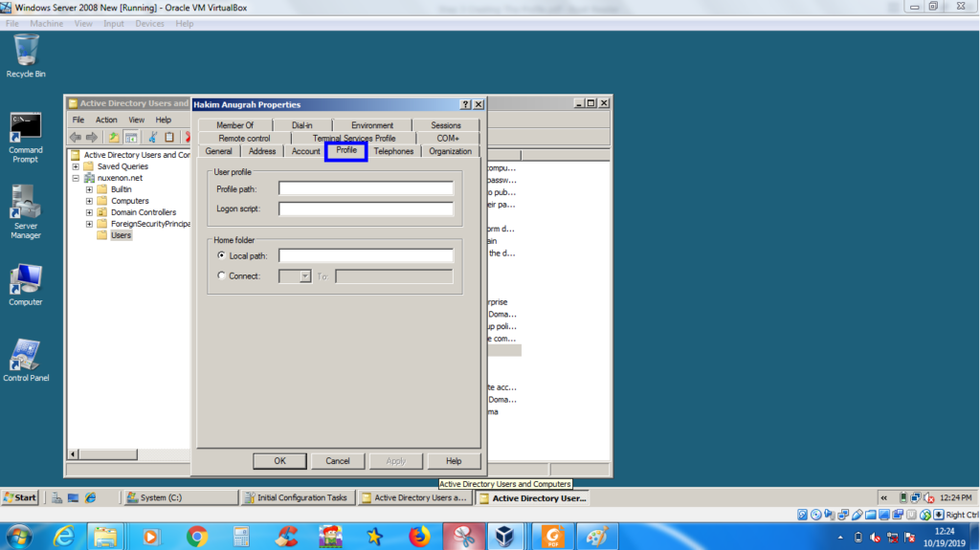Open the VirtualBox Devices menu
Screen dimensions: 980x550
pos(149,24)
